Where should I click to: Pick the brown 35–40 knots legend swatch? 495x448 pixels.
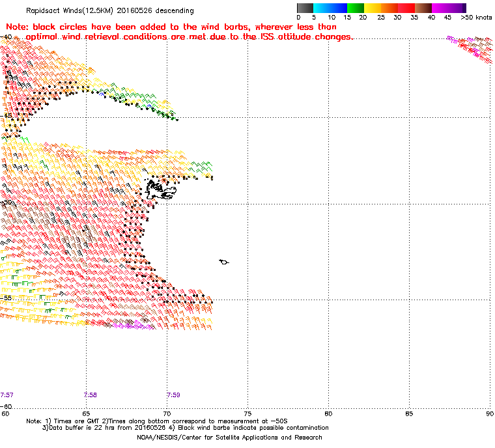423,8
